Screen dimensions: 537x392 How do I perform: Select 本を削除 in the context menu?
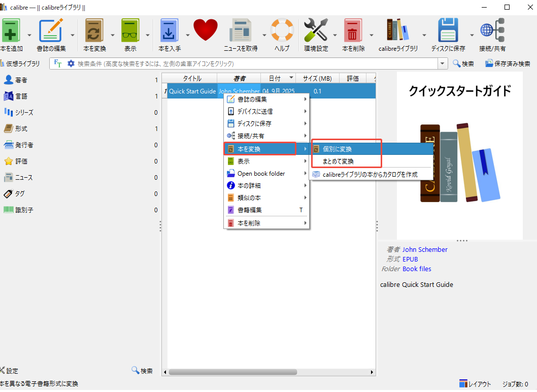point(266,223)
